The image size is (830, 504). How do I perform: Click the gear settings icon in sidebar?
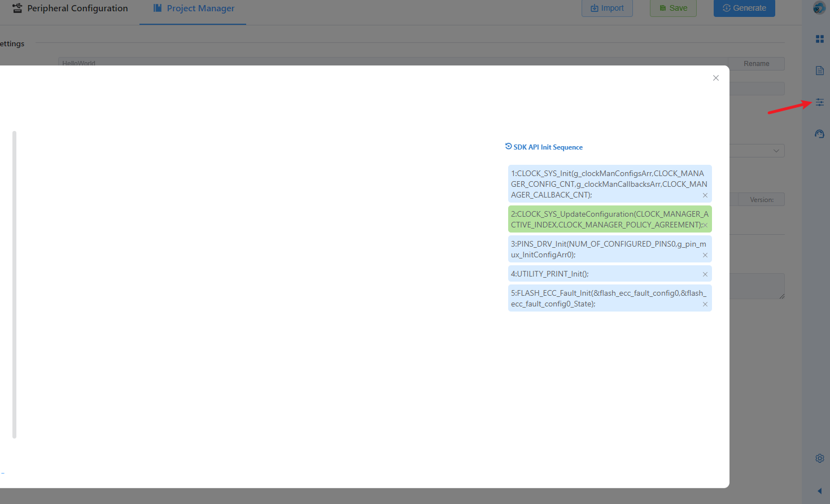tap(819, 458)
